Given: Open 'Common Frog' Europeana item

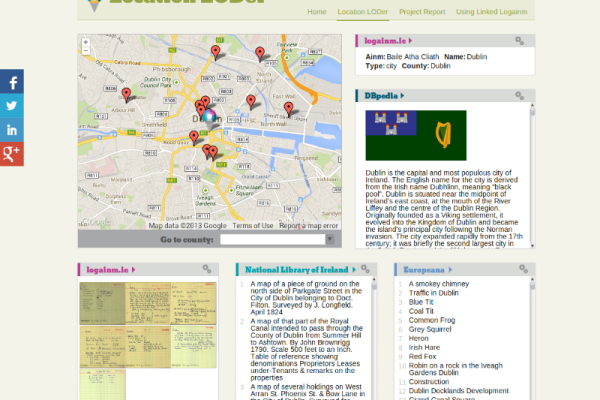Looking at the screenshot, I should coord(432,320).
